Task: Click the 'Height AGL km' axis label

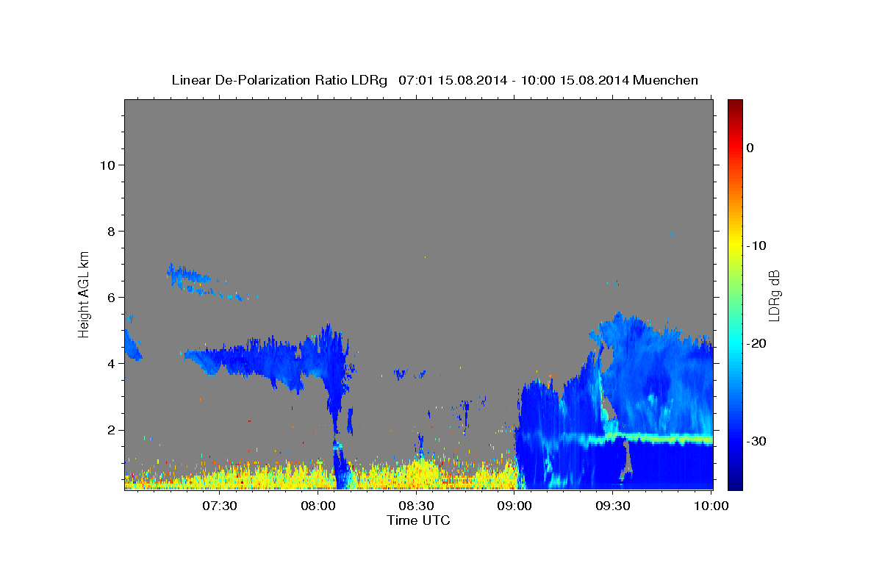Action: click(85, 293)
